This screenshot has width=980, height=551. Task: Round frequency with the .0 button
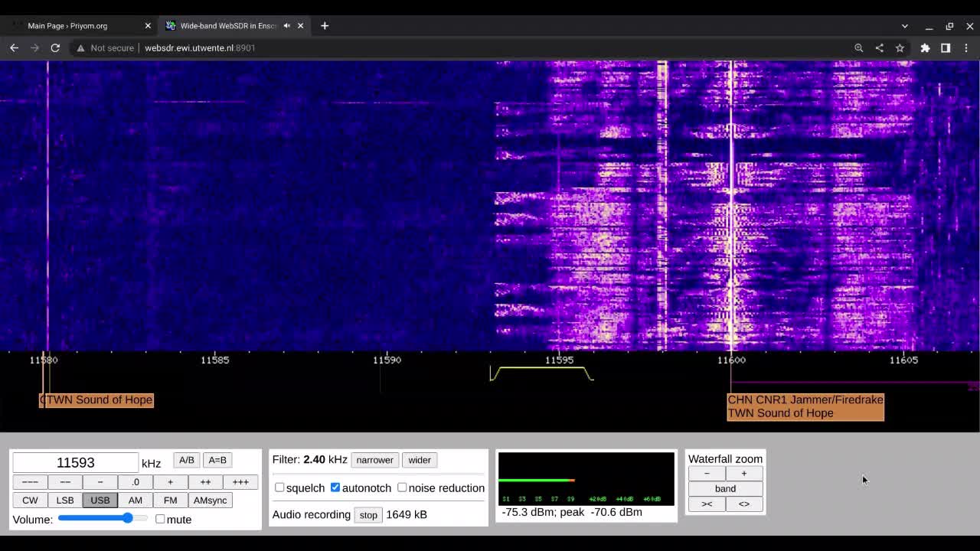tap(136, 481)
